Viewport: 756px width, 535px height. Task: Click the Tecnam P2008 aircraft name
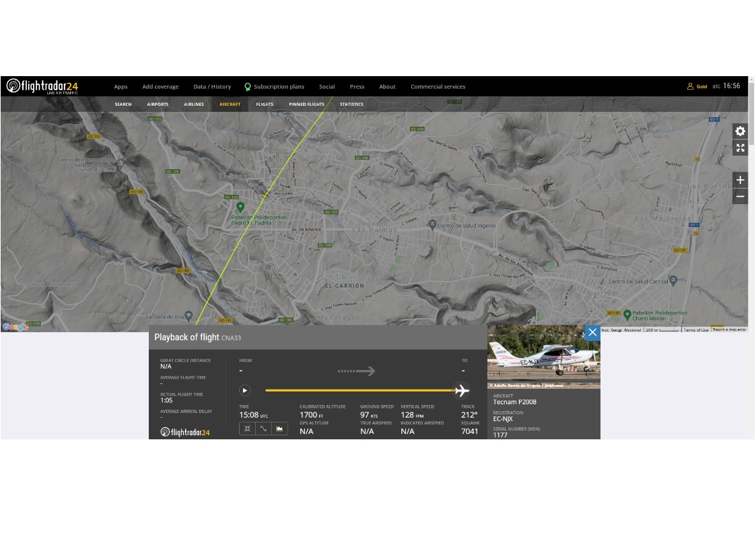[x=514, y=402]
